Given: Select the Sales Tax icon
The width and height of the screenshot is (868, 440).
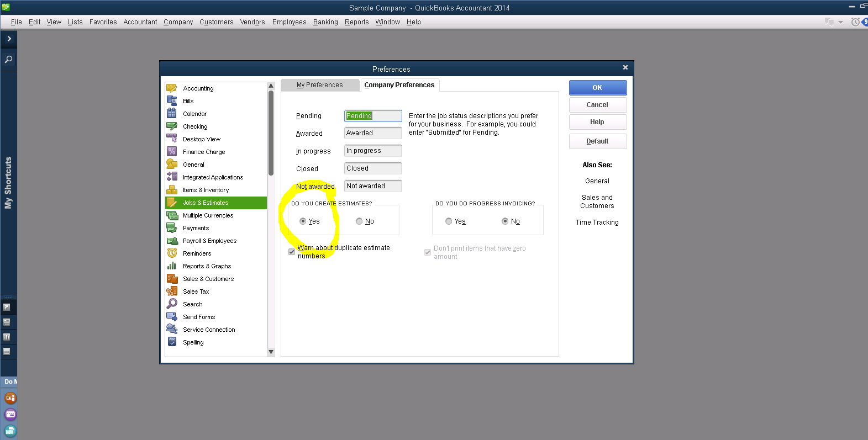Looking at the screenshot, I should click(x=172, y=291).
